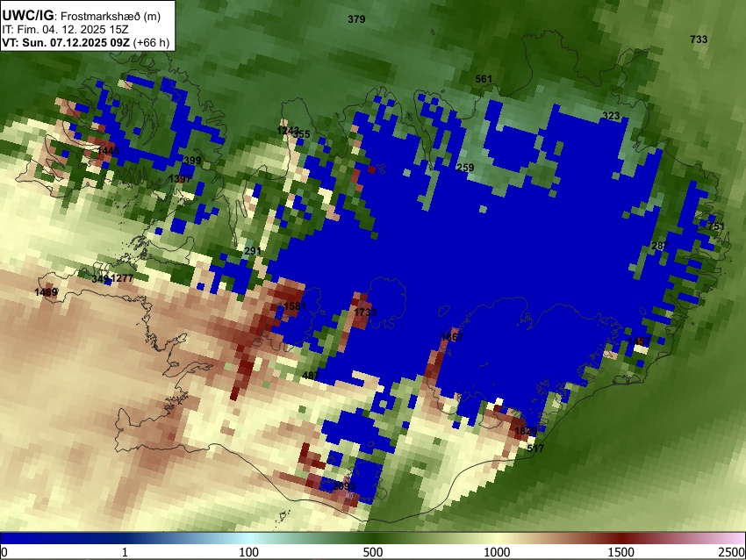Screen dimensions: 746x560
Task: Select the initial time line 'IT: Fim. 04. 12. 2025 15Z'
Action: (65, 30)
